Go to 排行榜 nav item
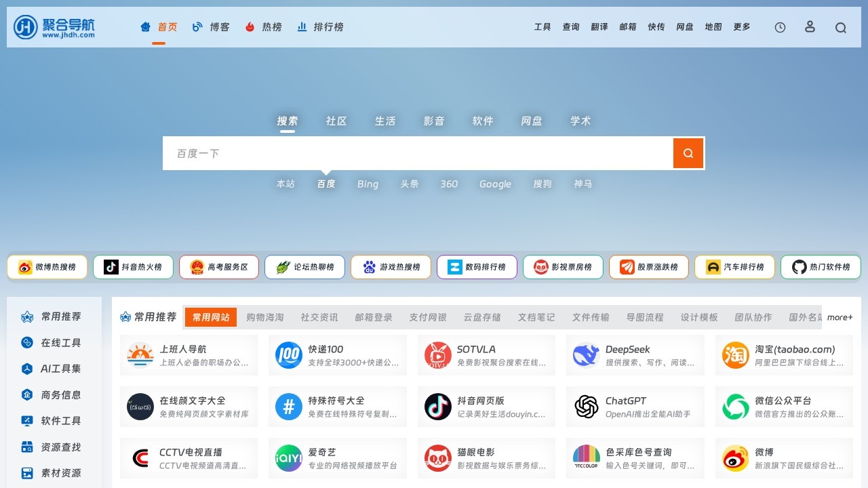868x488 pixels. point(320,27)
